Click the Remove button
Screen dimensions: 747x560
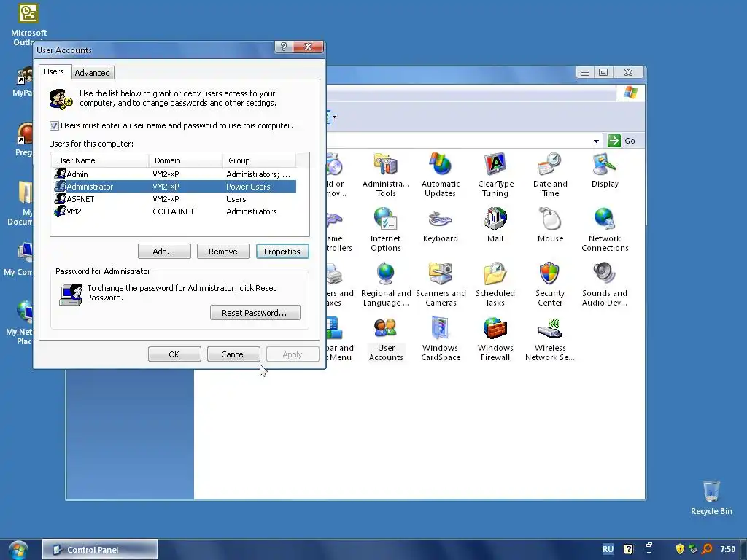click(223, 252)
